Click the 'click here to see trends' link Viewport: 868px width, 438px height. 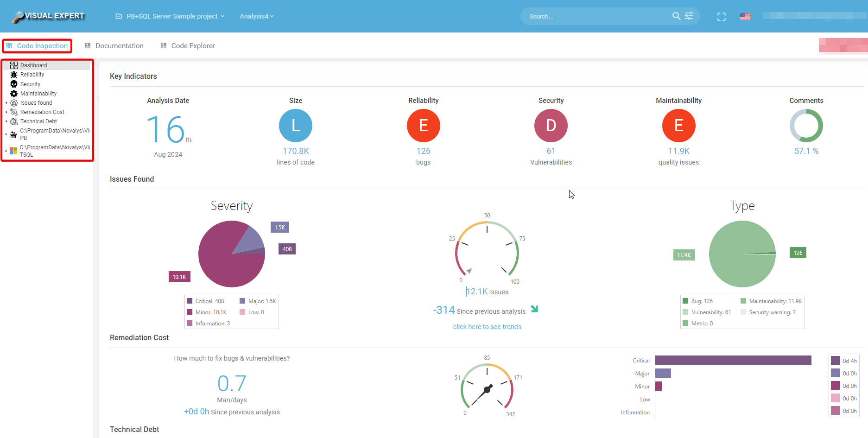pyautogui.click(x=487, y=327)
